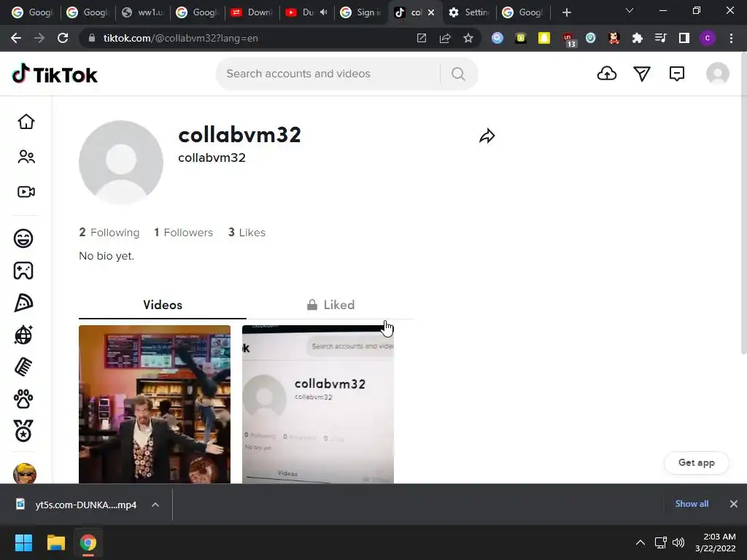Open the collabvm32 screen recording video thumbnail
The height and width of the screenshot is (560, 747).
pyautogui.click(x=318, y=404)
